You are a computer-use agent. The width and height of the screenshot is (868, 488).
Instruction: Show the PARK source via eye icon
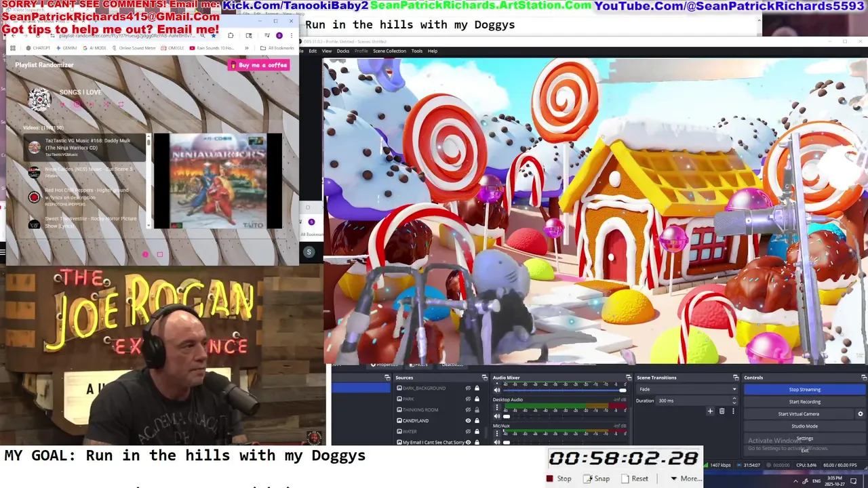click(x=468, y=399)
